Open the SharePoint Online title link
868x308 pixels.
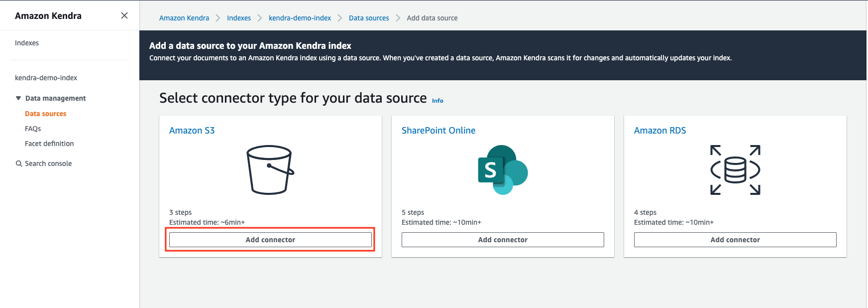click(x=438, y=131)
